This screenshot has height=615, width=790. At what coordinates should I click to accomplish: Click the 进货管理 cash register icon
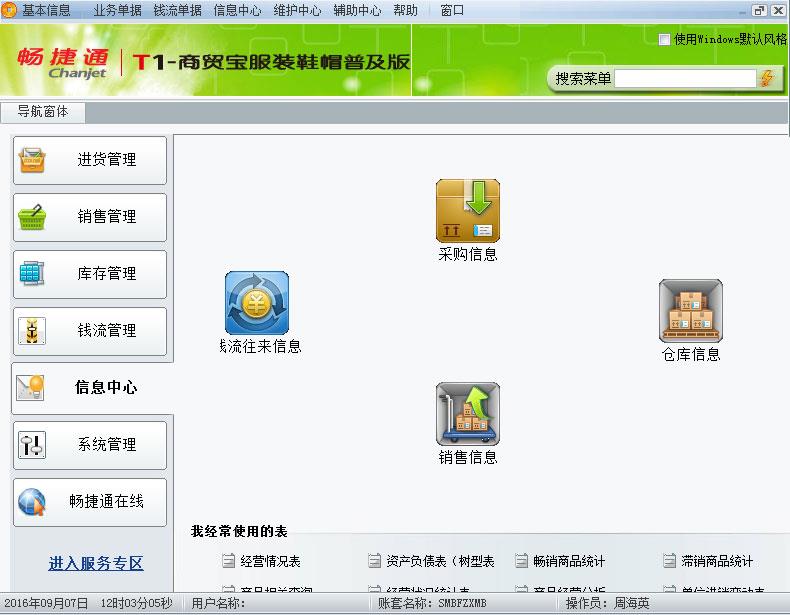(x=32, y=160)
